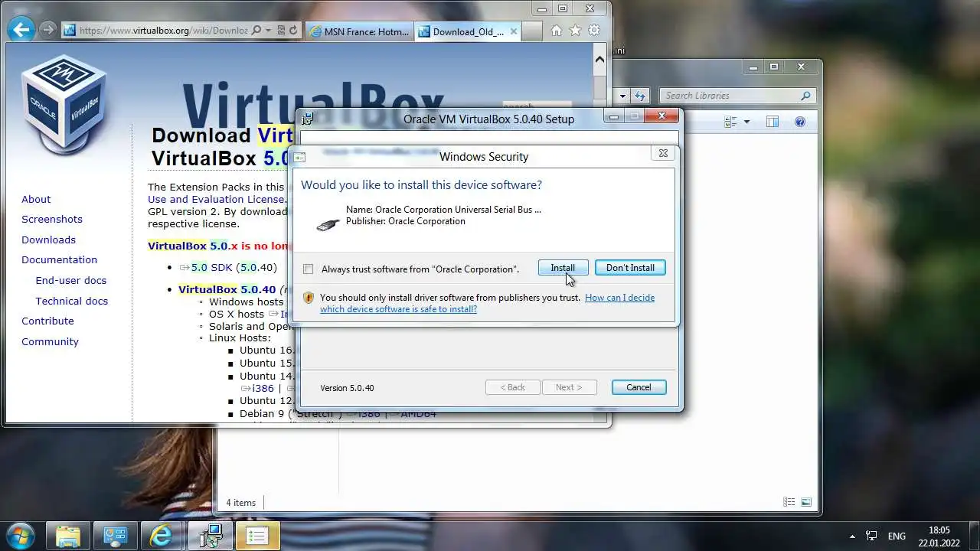
Task: Open Internet Explorer Tools gear
Action: click(x=593, y=31)
